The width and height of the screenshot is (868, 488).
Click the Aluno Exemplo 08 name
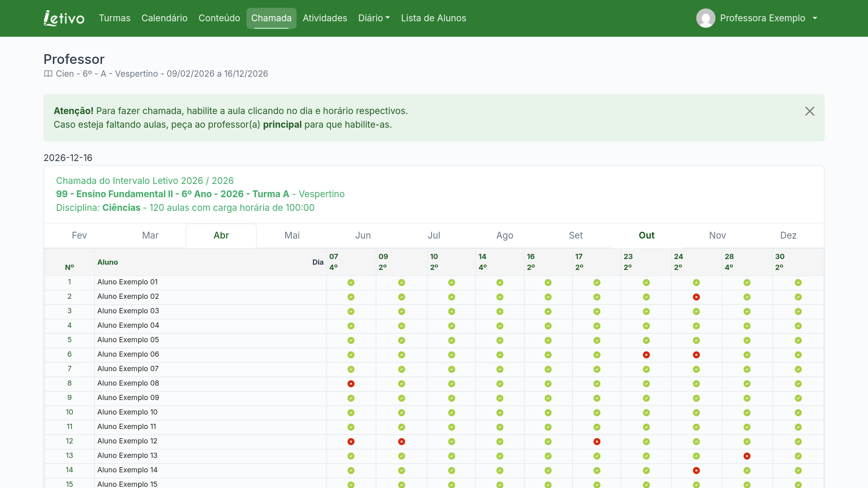(x=128, y=383)
